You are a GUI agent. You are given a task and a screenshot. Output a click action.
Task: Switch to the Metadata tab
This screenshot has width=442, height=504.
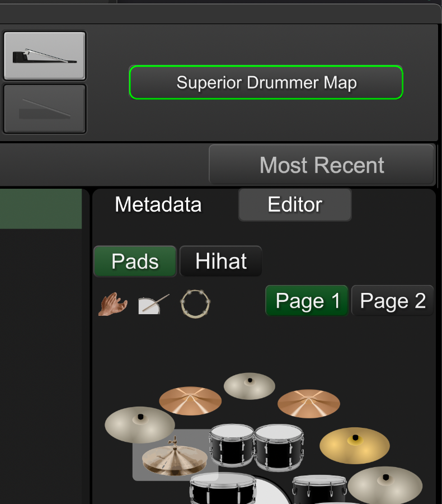[x=158, y=204]
